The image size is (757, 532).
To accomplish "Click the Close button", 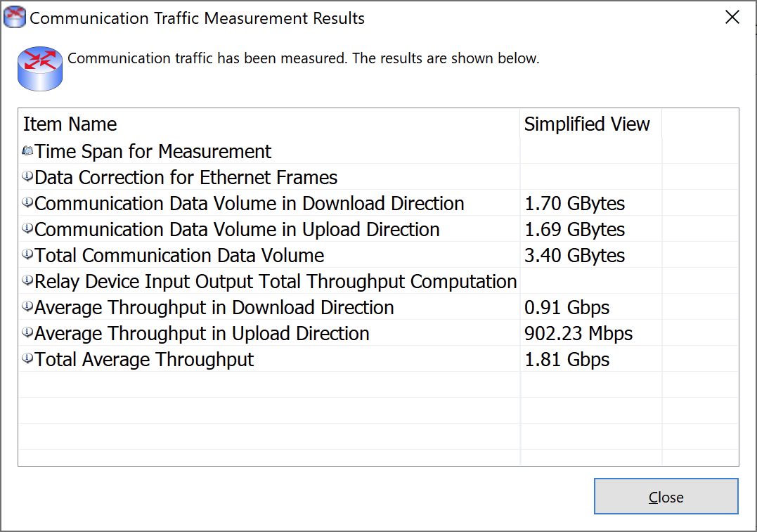I will click(666, 496).
